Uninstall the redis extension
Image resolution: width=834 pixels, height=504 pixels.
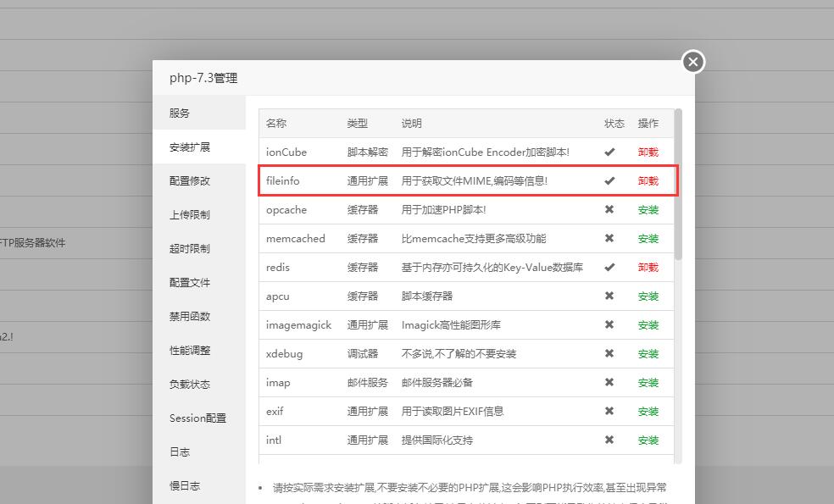tap(648, 268)
